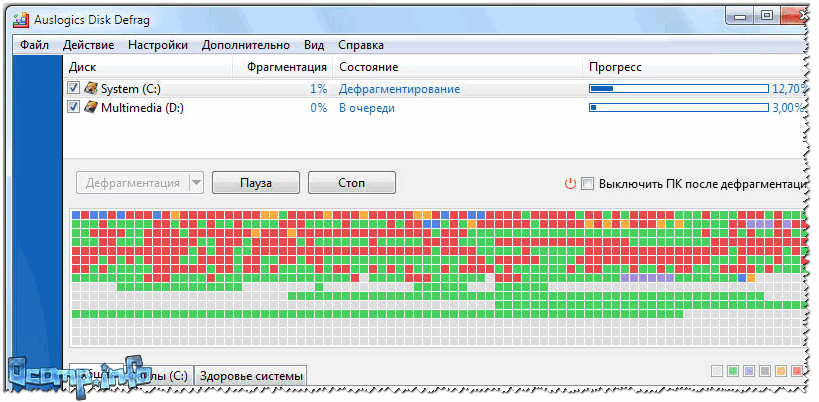
Task: Click the Дефрагментирование status text
Action: (x=399, y=89)
